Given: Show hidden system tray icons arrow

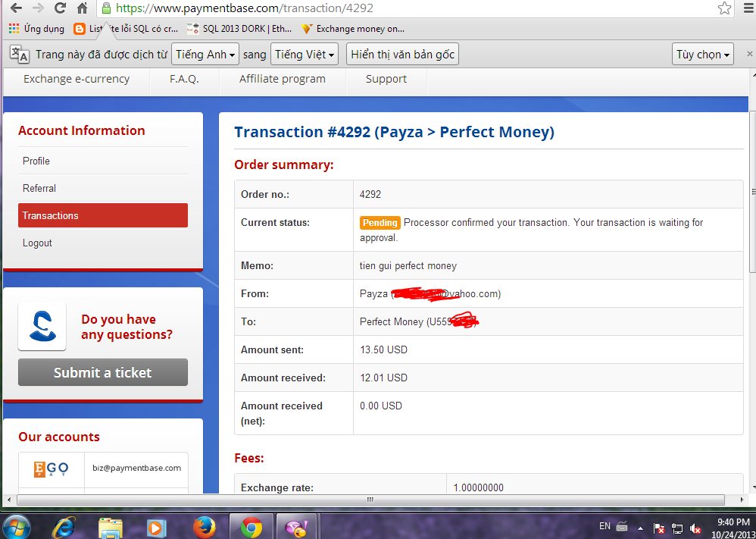Looking at the screenshot, I should click(x=640, y=528).
